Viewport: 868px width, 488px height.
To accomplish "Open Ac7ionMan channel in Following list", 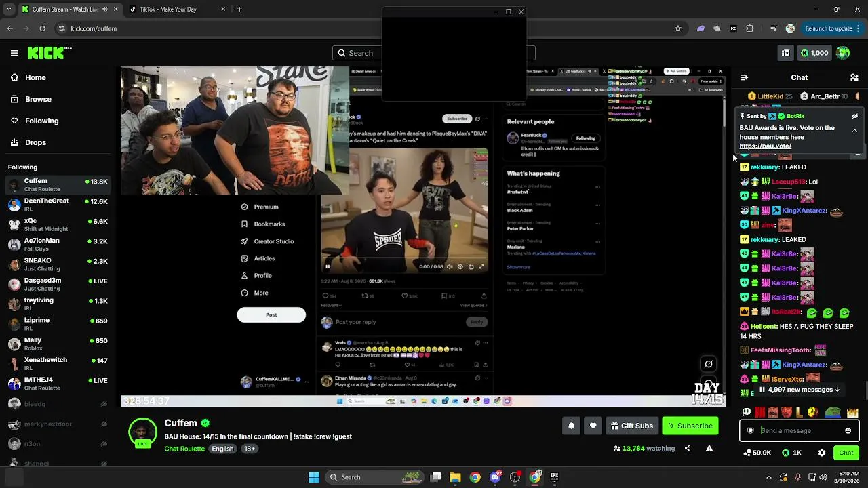I will coord(58,244).
